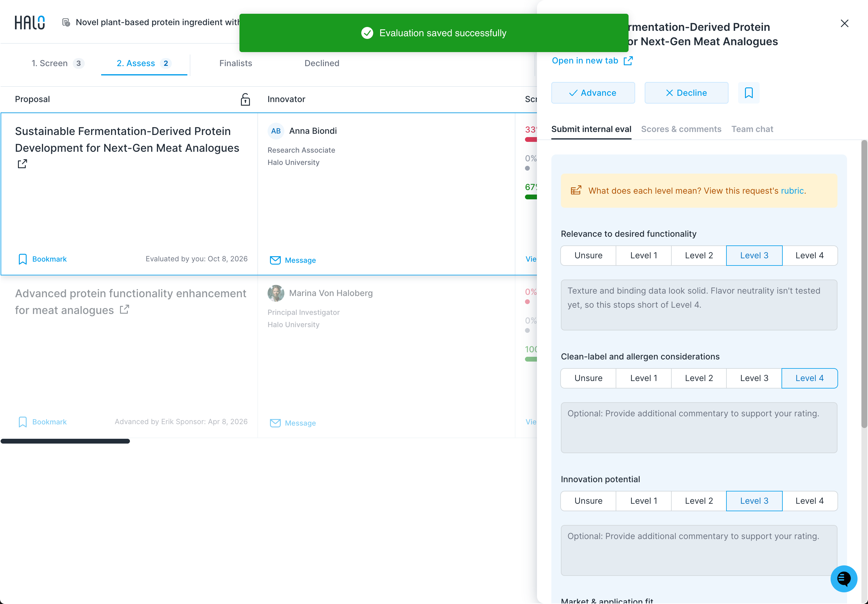Message Marina Von Haloberg
The height and width of the screenshot is (604, 868).
click(x=293, y=423)
